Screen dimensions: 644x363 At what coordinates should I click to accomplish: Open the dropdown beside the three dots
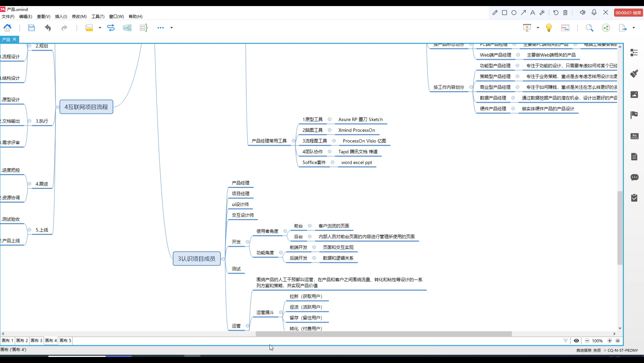[171, 28]
